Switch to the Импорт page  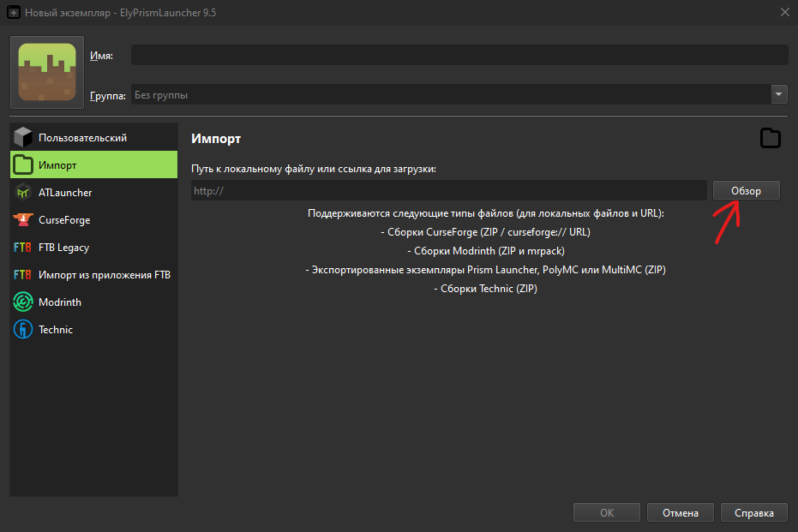[93, 164]
